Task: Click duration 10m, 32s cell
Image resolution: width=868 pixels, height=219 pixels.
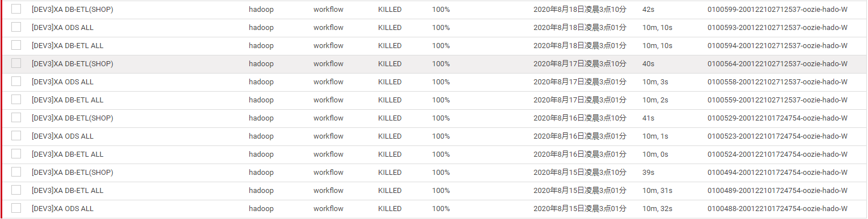Action: pyautogui.click(x=657, y=209)
